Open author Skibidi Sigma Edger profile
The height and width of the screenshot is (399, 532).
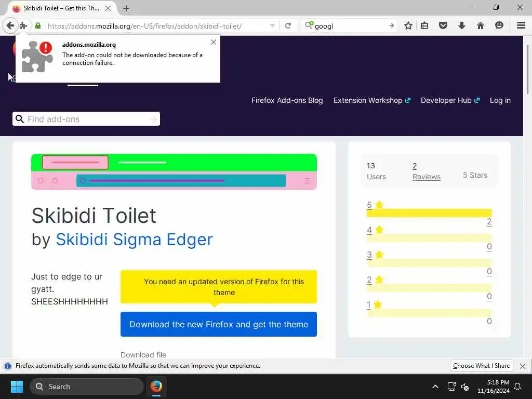(135, 240)
